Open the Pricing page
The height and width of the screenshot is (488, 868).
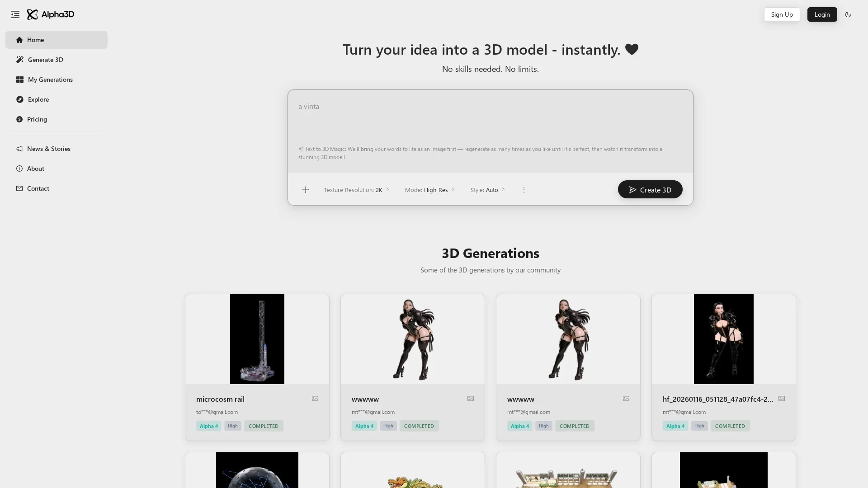[x=57, y=119]
